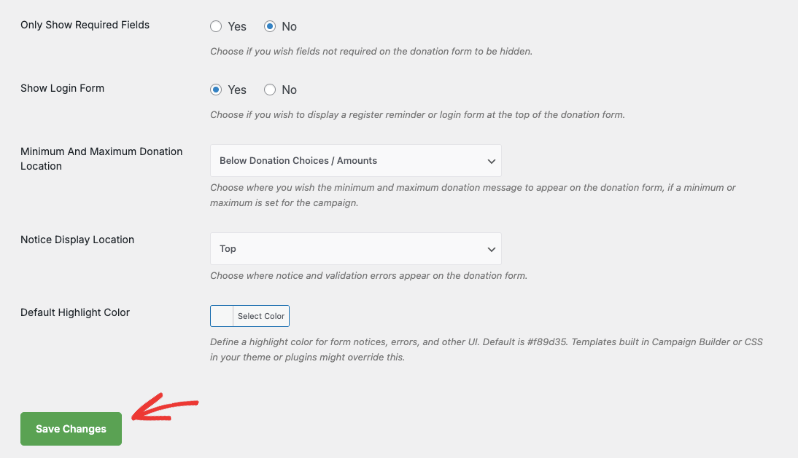
Task: Click the Default Highlight Color label
Action: [75, 312]
